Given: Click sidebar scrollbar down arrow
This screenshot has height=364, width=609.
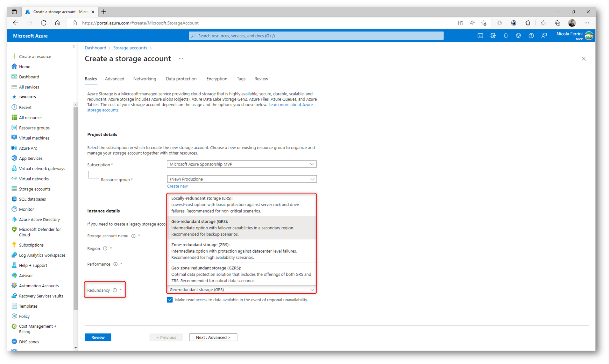Looking at the screenshot, I should click(x=75, y=347).
